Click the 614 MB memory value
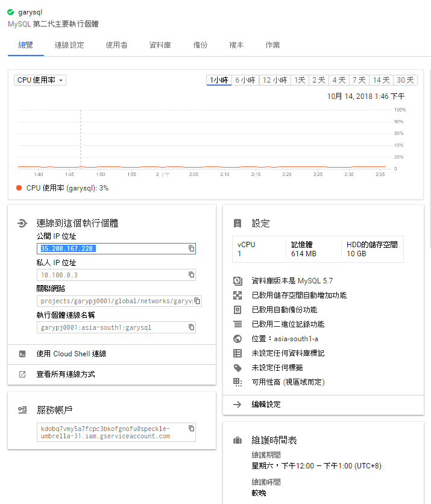Image resolution: width=431 pixels, height=504 pixels. tap(304, 254)
